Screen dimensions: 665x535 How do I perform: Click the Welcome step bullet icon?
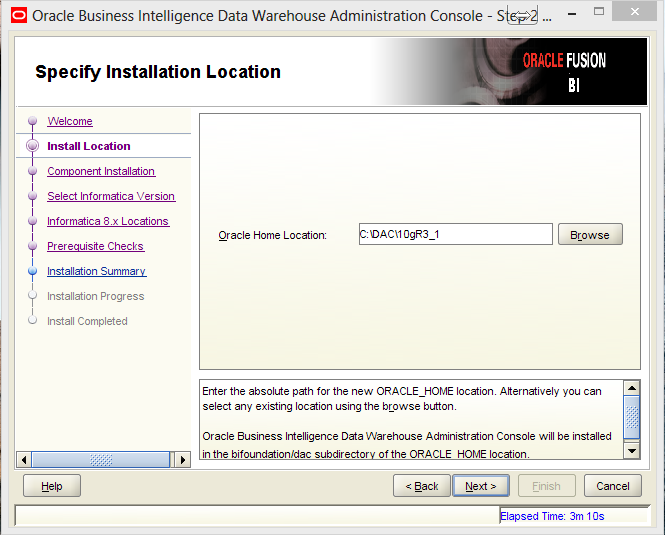click(32, 121)
